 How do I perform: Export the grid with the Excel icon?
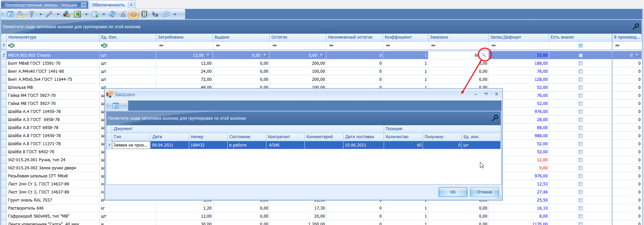click(77, 14)
